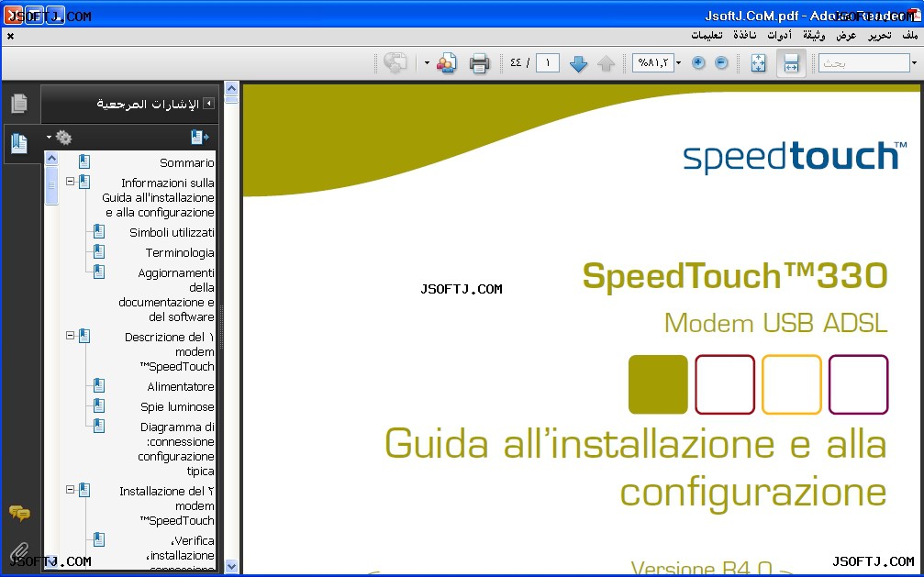924x577 pixels.
Task: Click the bookmark icon beside Sommario
Action: pyautogui.click(x=84, y=161)
